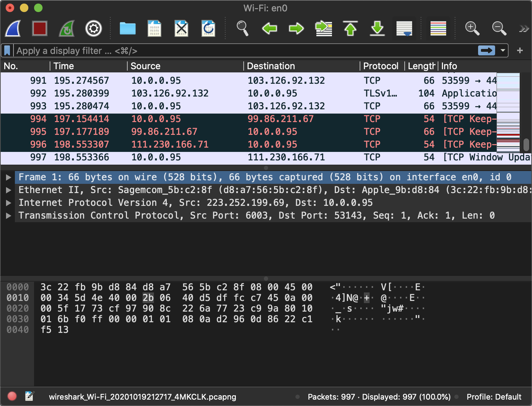The width and height of the screenshot is (532, 406).
Task: Open a capture file with folder icon
Action: pos(128,28)
